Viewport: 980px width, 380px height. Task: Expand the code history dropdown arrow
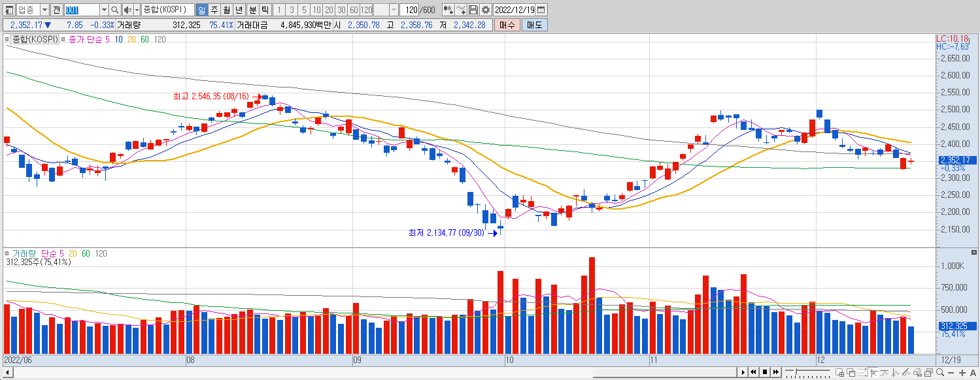click(104, 10)
